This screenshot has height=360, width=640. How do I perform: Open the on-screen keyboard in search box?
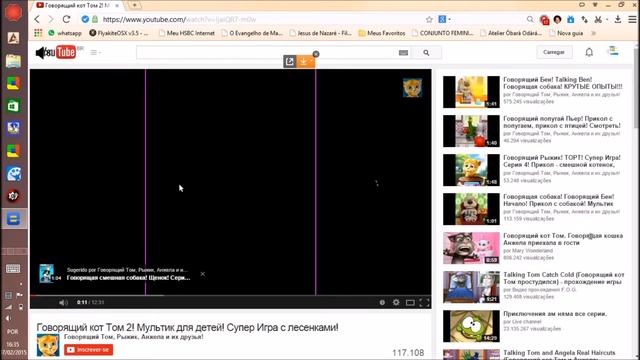click(x=403, y=52)
